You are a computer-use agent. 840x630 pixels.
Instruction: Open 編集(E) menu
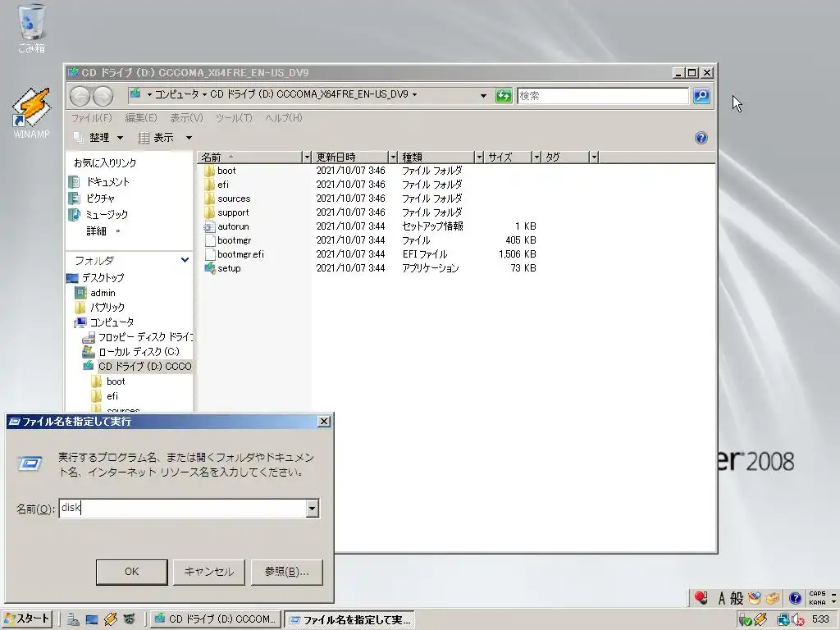click(141, 118)
